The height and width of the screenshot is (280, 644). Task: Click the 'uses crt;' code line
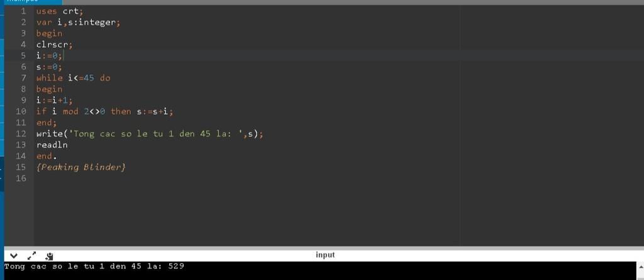(x=60, y=11)
